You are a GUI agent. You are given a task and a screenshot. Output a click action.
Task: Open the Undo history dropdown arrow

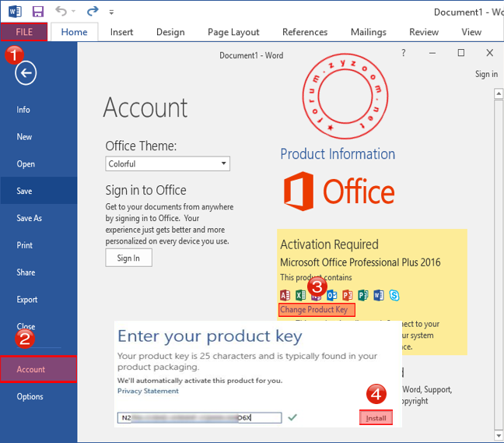[x=73, y=12]
